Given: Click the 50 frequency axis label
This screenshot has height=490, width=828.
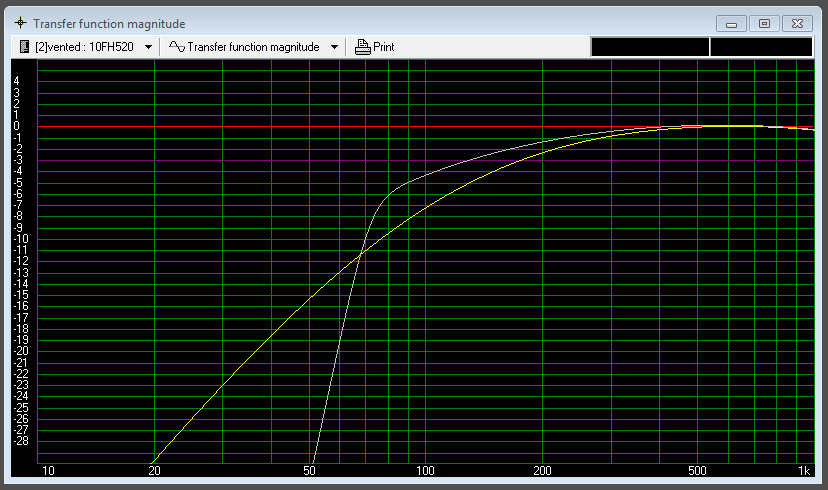Looking at the screenshot, I should tap(309, 470).
